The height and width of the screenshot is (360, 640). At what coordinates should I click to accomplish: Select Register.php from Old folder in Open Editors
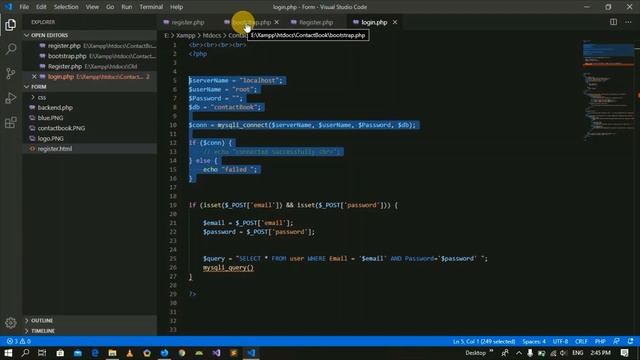click(89, 66)
